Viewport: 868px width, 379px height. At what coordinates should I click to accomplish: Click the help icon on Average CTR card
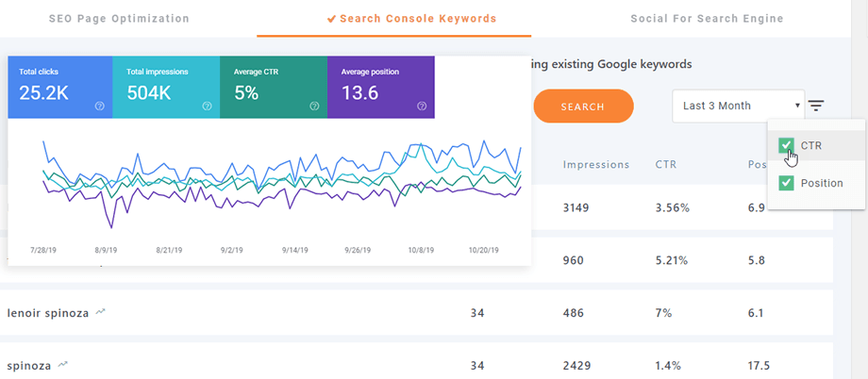(x=315, y=107)
